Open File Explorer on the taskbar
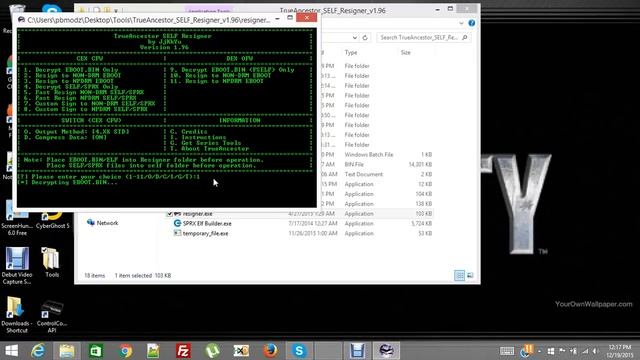The width and height of the screenshot is (640, 360). pyautogui.click(x=67, y=351)
